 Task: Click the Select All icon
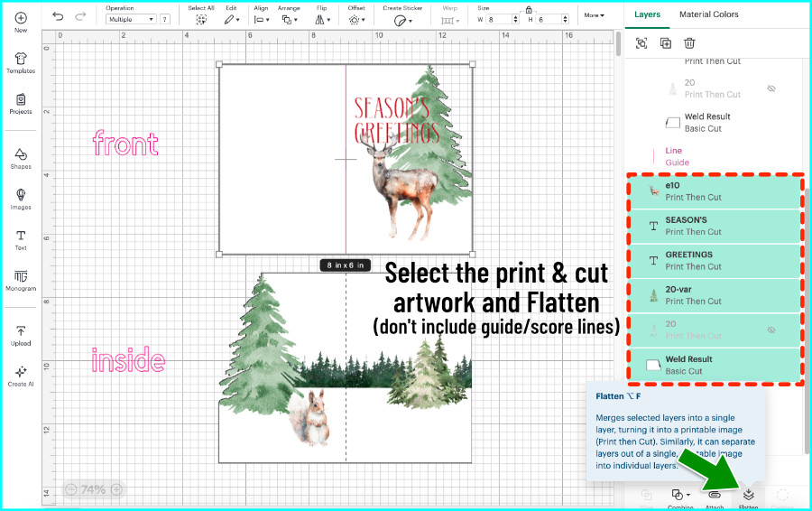pos(201,19)
